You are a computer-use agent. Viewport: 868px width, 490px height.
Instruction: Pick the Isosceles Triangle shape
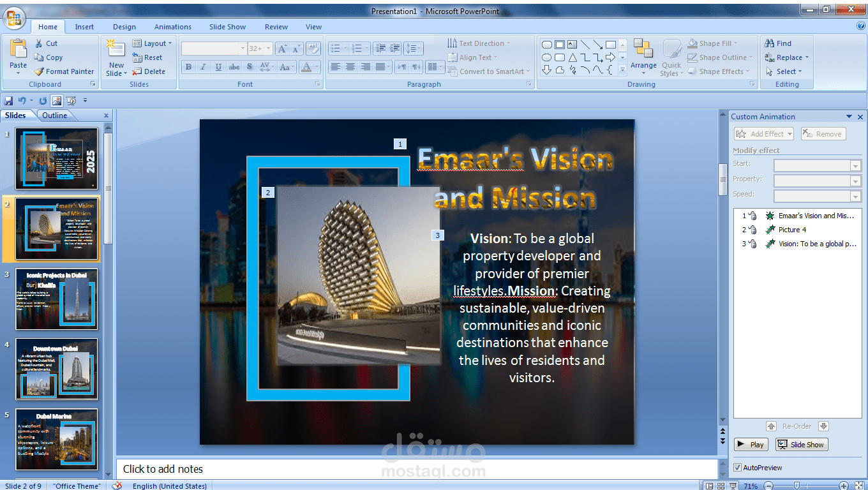572,57
